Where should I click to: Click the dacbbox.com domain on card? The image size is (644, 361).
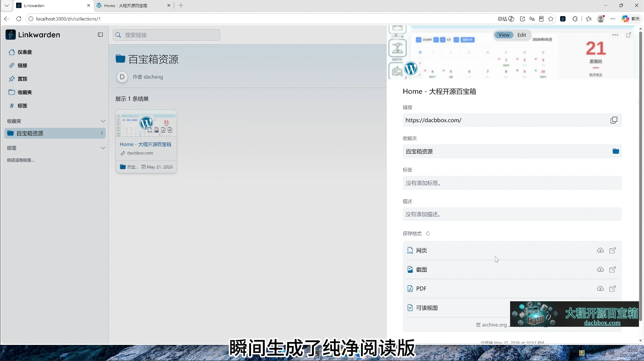[140, 153]
